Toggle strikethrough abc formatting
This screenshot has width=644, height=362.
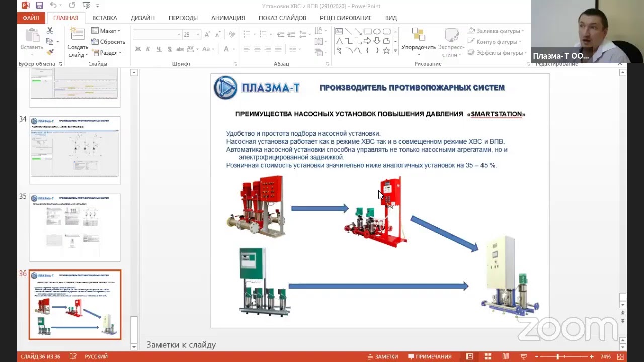180,49
